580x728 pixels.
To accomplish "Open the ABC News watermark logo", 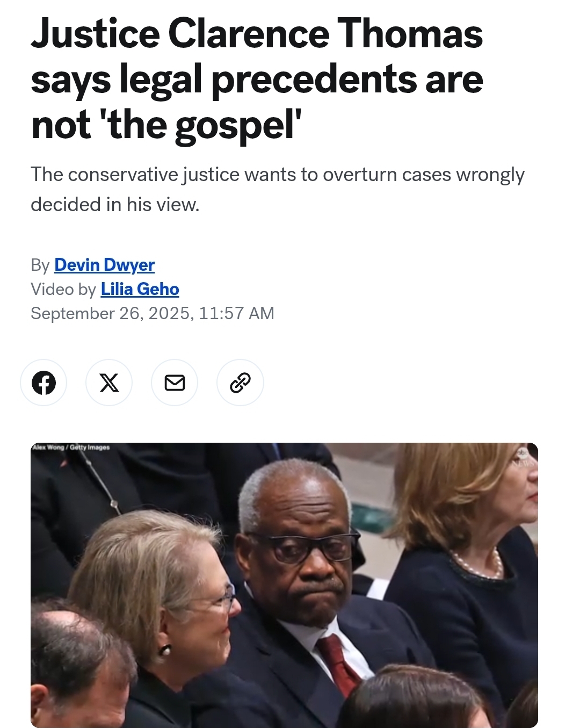I will coord(523,457).
